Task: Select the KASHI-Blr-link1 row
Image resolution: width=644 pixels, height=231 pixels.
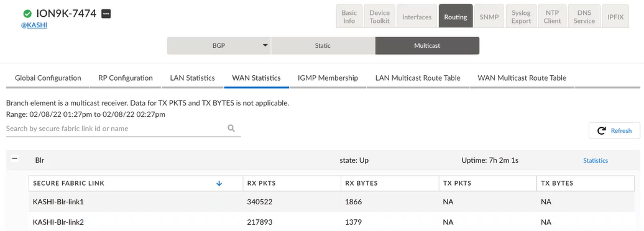Action: click(x=332, y=202)
